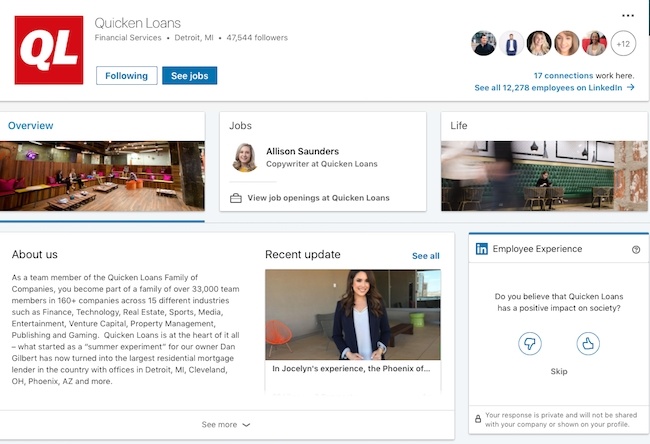Click the Recent update heading
This screenshot has width=650, height=444.
point(303,255)
